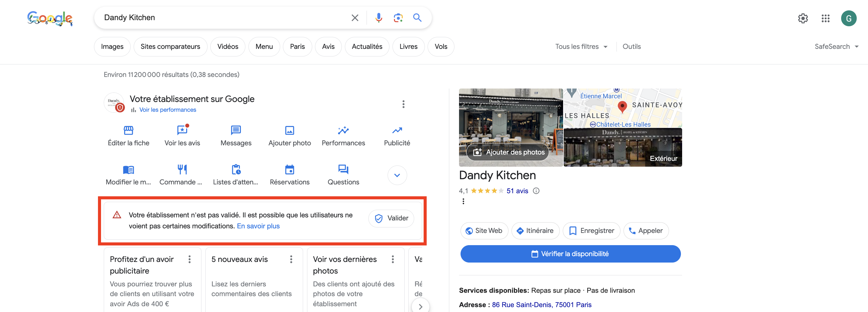Open the Tous les filtres dropdown
Image resolution: width=868 pixels, height=312 pixels.
pos(581,46)
